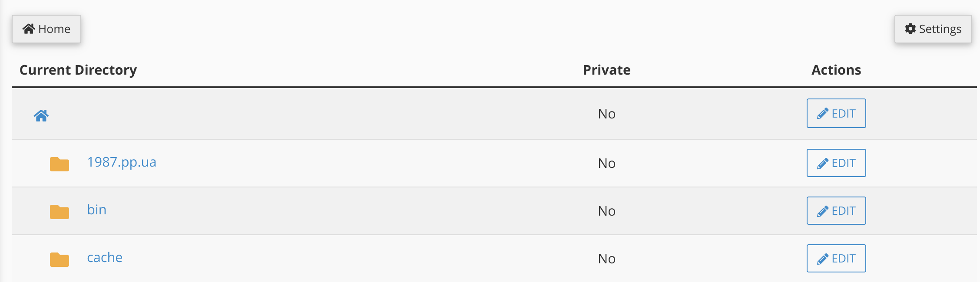Click the cache folder icon
The image size is (980, 282).
point(60,259)
